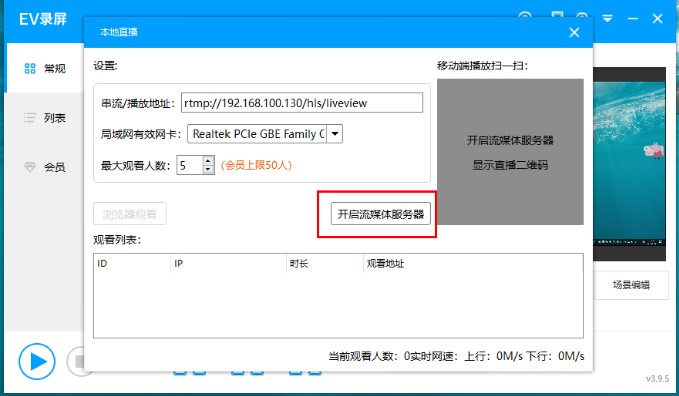679x396 pixels.
Task: Minimize the EV录屏 main window
Action: coord(633,18)
